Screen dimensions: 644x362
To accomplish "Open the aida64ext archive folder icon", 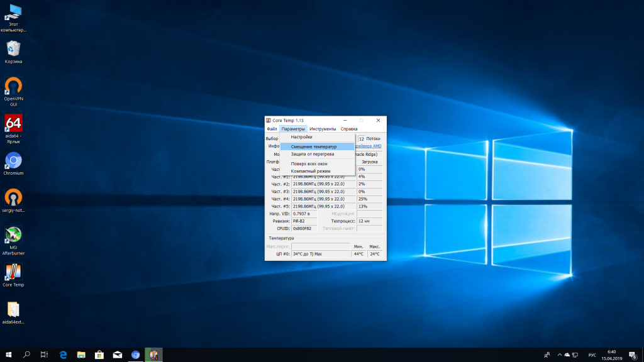I will [13, 310].
